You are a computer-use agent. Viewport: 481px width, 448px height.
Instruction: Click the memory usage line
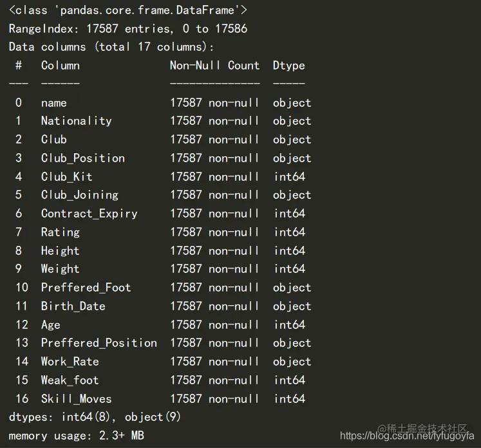pos(77,435)
